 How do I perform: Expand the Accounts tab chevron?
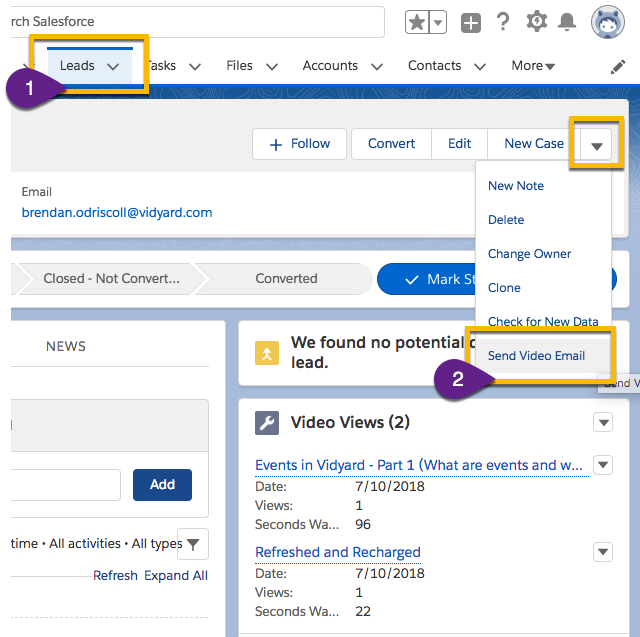(x=377, y=67)
